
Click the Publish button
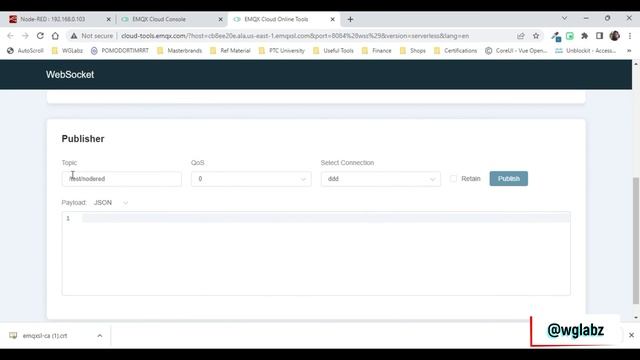click(509, 178)
